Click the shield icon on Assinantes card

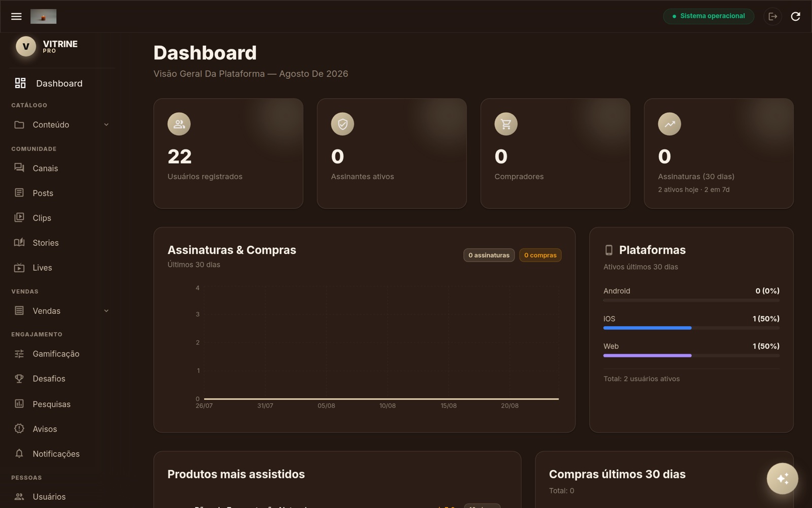343,124
